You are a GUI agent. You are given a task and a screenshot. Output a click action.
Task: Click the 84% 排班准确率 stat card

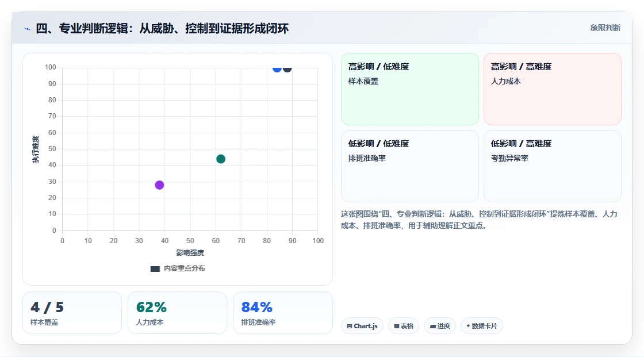tap(282, 313)
